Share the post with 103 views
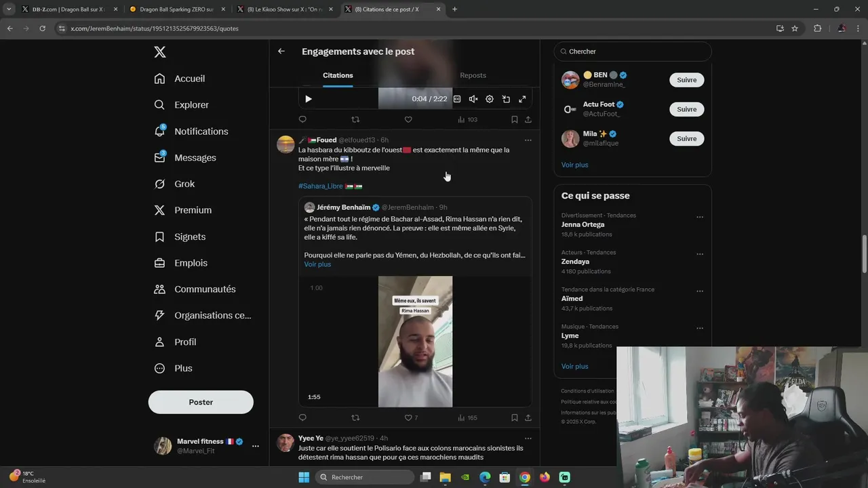Screen dimensions: 868x488 (x=528, y=119)
